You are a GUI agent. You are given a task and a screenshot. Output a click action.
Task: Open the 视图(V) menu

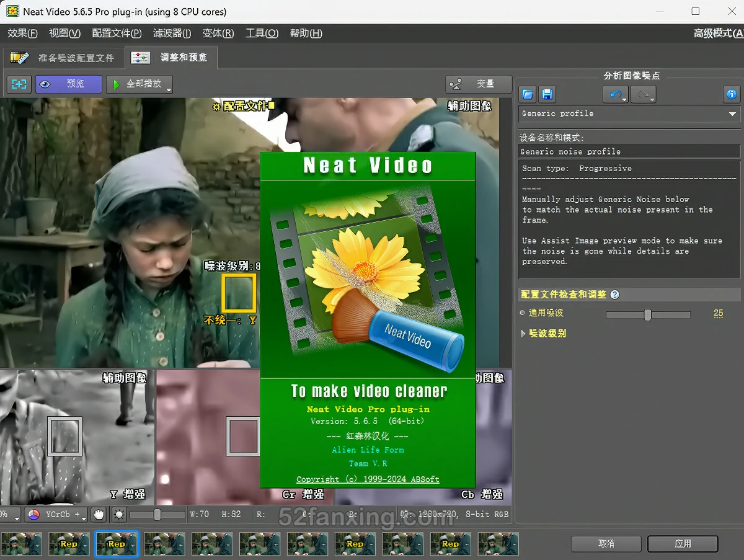click(x=64, y=33)
